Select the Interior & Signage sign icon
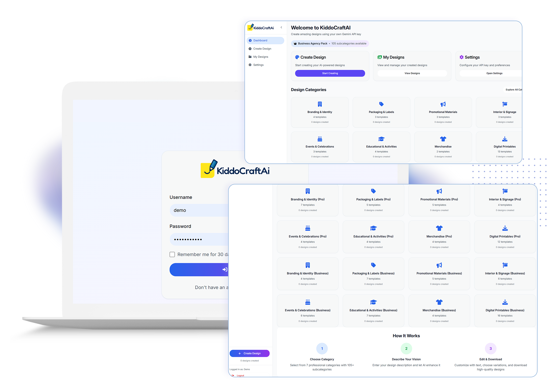The image size is (554, 392). coord(504,104)
